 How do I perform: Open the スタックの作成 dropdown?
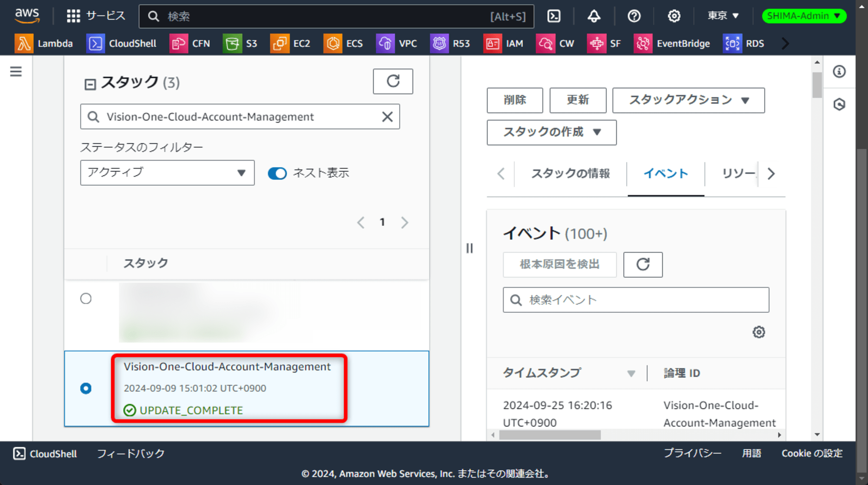point(552,132)
